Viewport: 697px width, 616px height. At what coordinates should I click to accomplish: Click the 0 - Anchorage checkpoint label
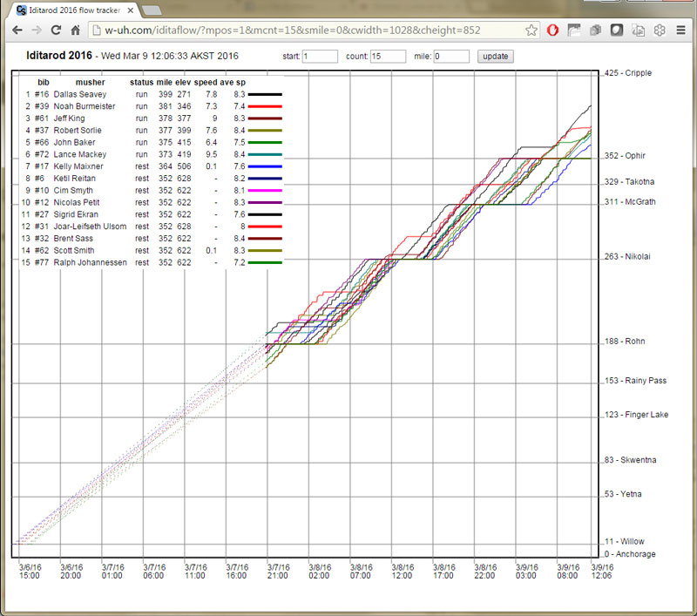click(630, 554)
